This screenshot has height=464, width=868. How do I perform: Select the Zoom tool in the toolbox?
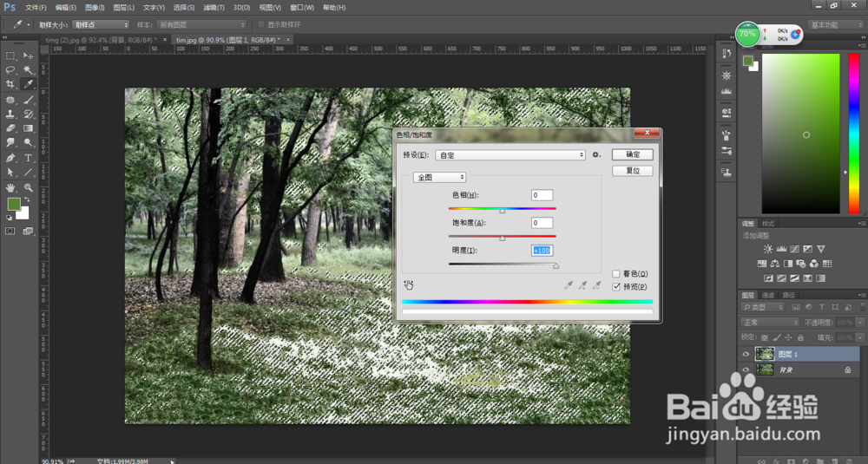pyautogui.click(x=28, y=188)
